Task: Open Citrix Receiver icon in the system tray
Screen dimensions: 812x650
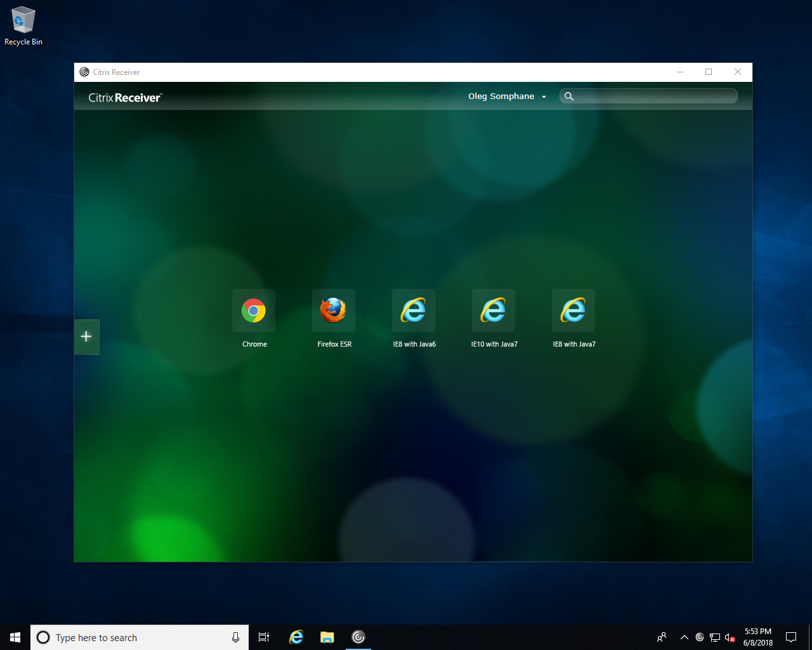Action: [700, 637]
